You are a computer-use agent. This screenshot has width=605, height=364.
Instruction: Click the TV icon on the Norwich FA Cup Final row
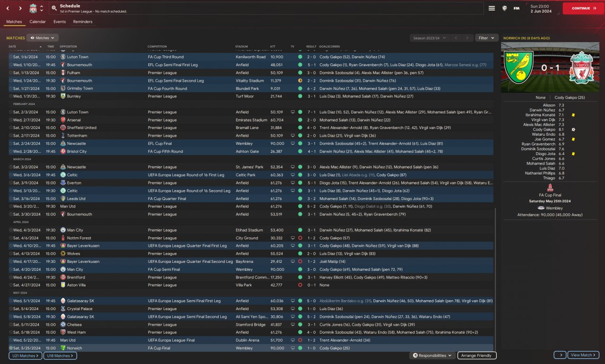[x=293, y=348]
